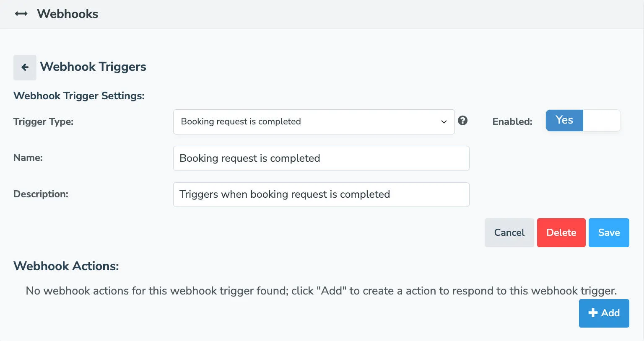The height and width of the screenshot is (341, 644).
Task: Click the Webhooks double-arrow icon in the header
Action: tap(21, 14)
